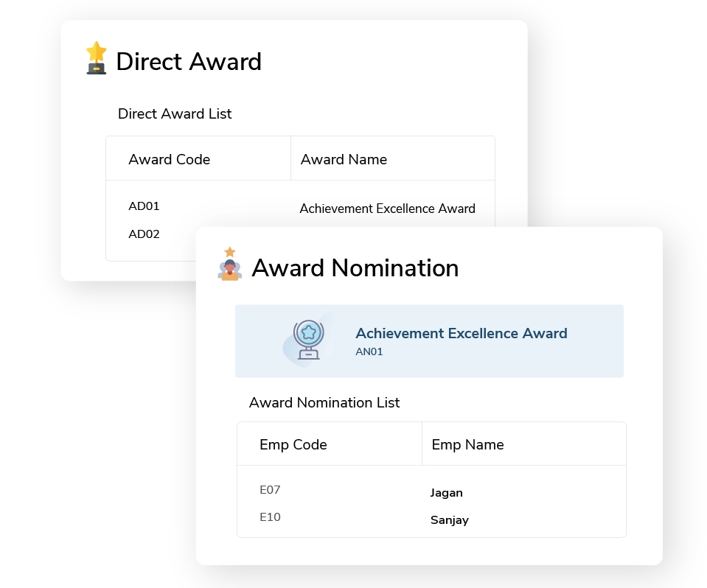Select the AN01 award code
The image size is (707, 588).
point(369,352)
